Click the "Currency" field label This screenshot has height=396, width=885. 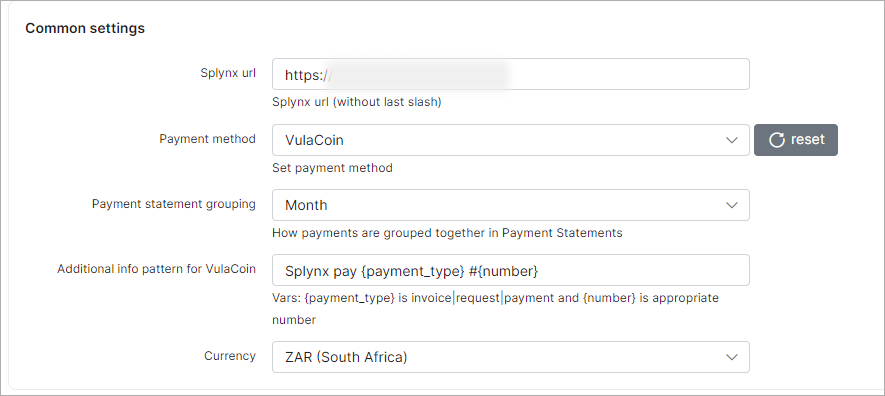pyautogui.click(x=230, y=356)
